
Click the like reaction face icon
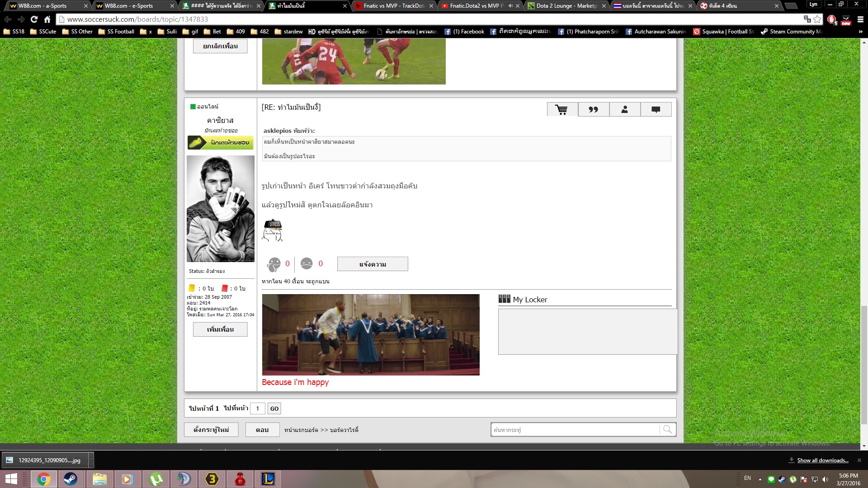point(274,264)
